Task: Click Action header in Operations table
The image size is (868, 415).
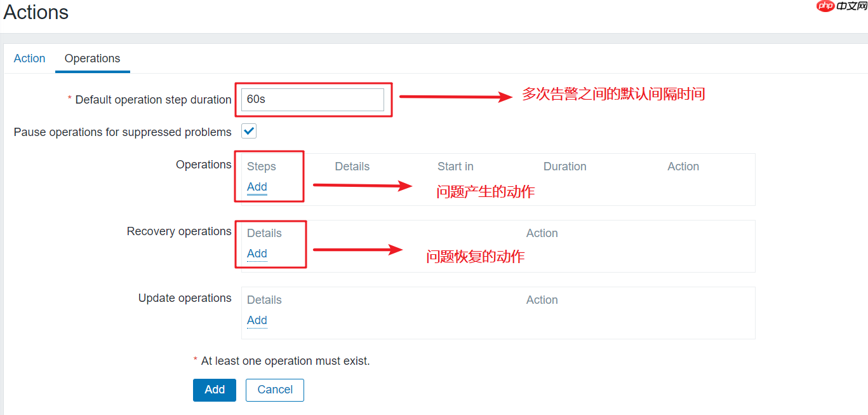Action: [x=683, y=167]
